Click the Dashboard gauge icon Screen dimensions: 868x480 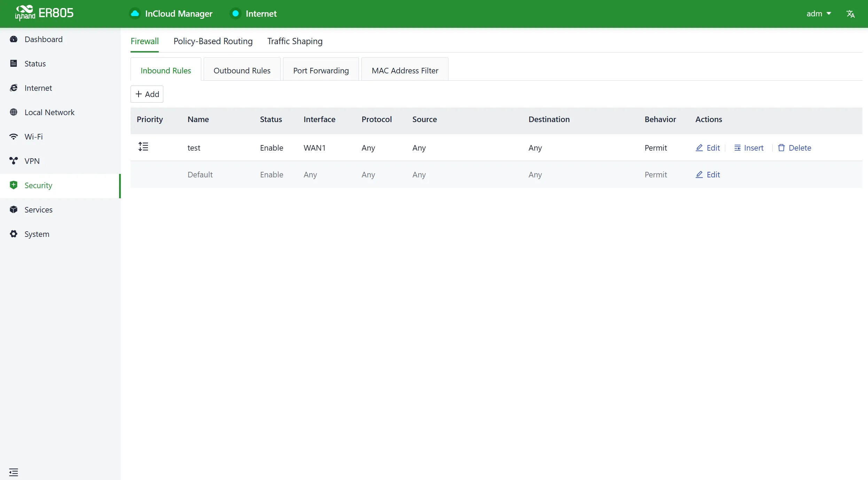tap(14, 39)
